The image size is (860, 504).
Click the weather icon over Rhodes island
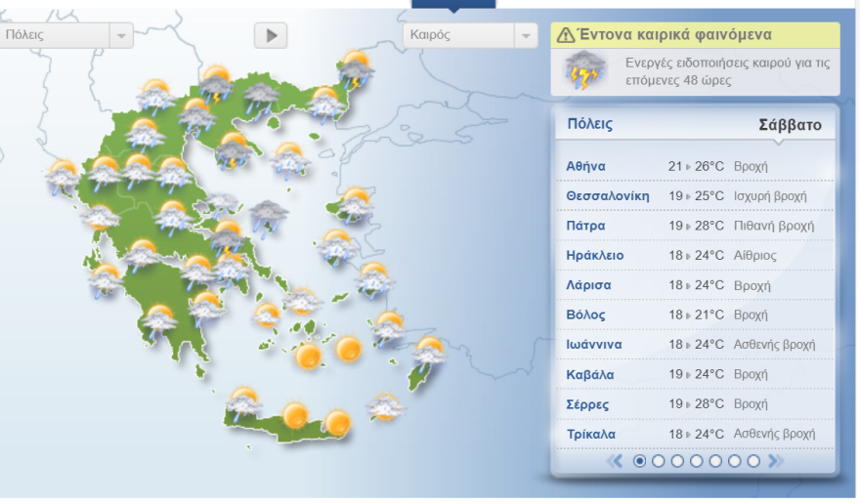pos(429,351)
